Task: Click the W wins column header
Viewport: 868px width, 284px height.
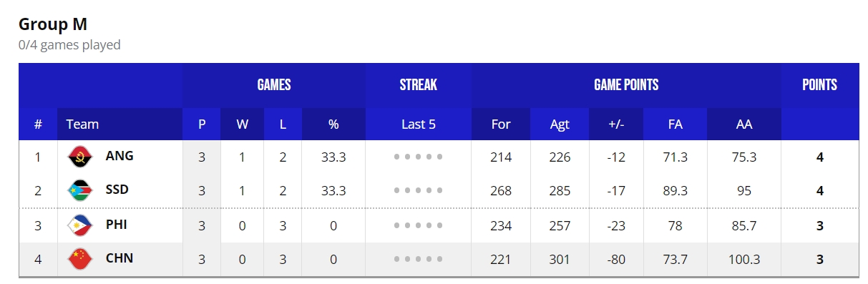Action: pyautogui.click(x=243, y=124)
